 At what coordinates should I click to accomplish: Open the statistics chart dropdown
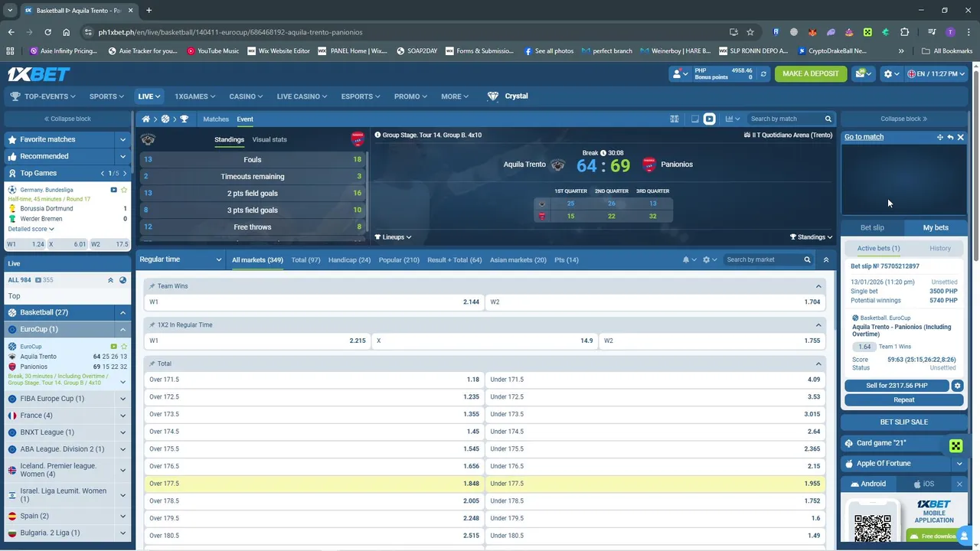(x=733, y=119)
